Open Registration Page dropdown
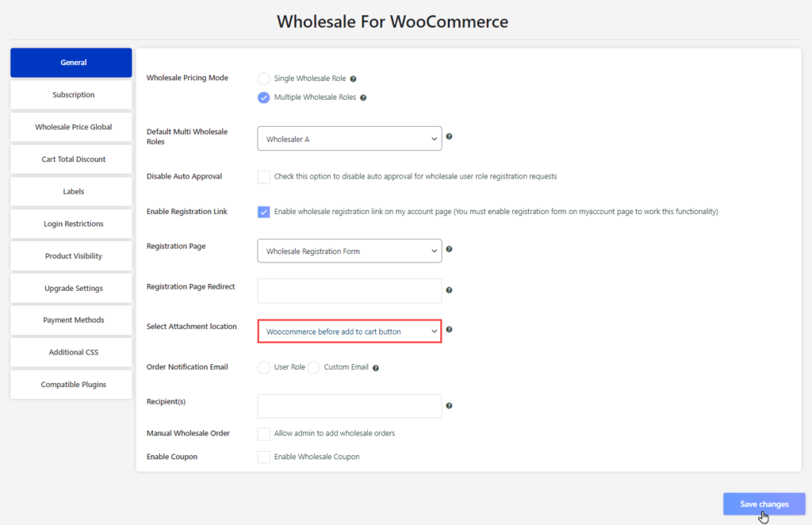 [350, 251]
